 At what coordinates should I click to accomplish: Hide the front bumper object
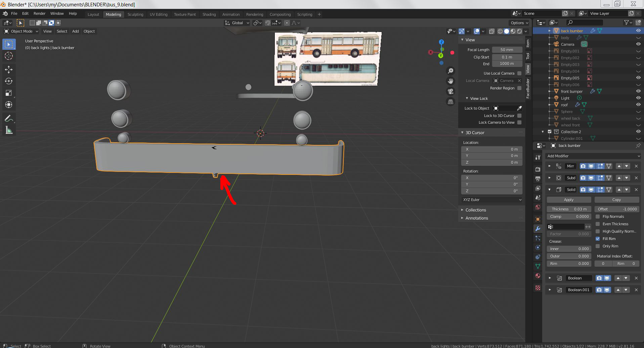click(638, 91)
